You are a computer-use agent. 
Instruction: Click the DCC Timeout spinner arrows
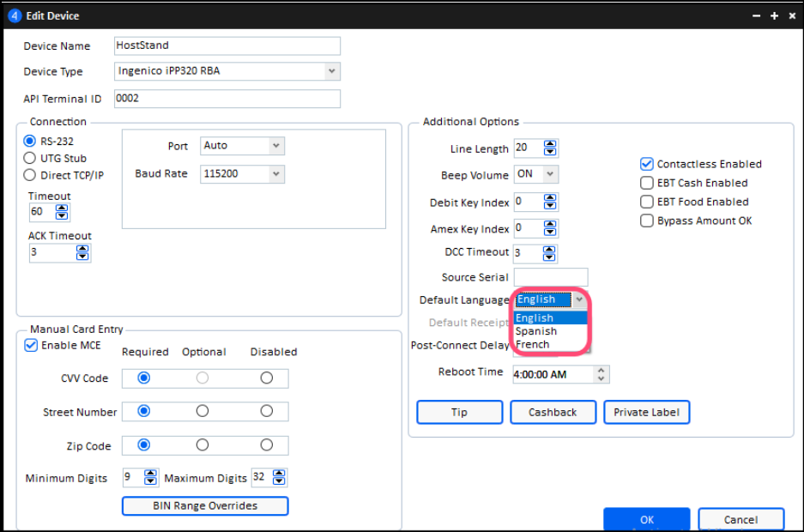(550, 252)
